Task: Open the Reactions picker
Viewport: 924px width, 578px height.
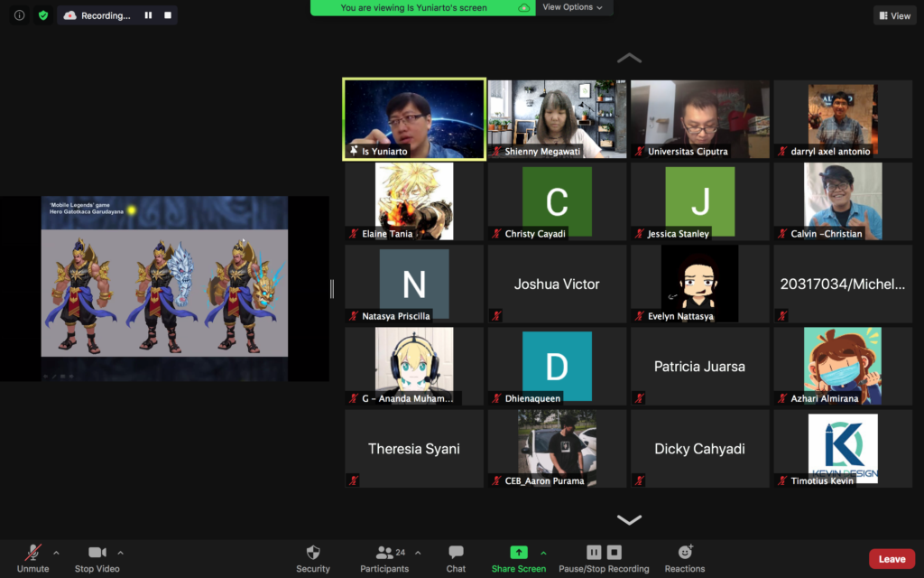Action: tap(685, 558)
